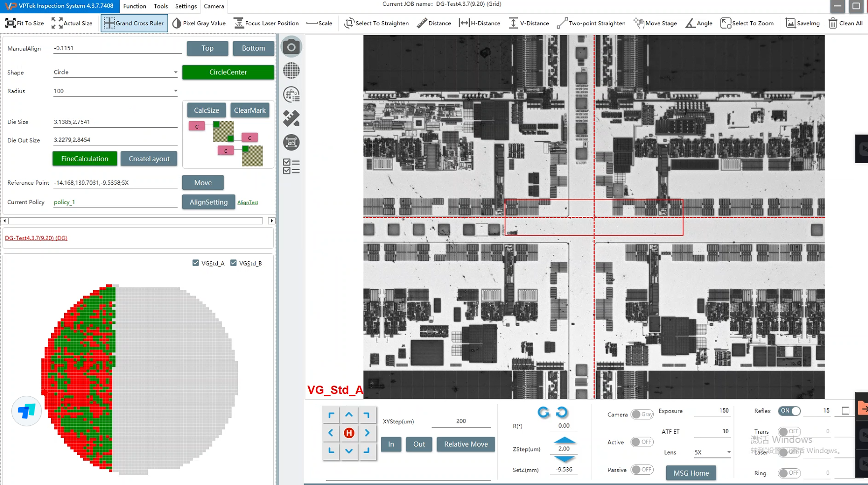Open the Lens 5X dropdown

click(x=729, y=452)
